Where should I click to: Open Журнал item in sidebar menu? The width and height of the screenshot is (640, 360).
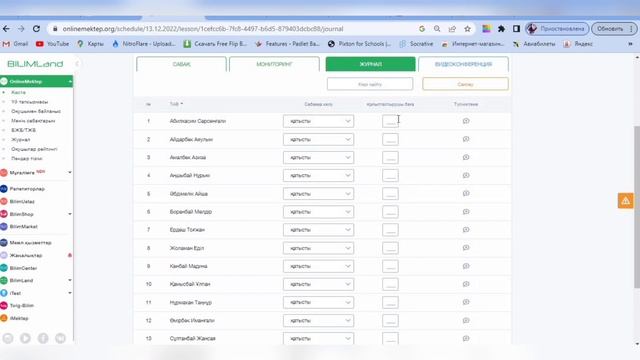click(20, 140)
